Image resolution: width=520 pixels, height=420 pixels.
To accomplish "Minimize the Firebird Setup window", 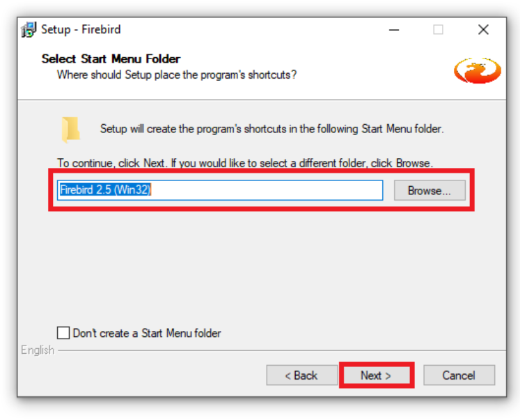I will tap(393, 30).
